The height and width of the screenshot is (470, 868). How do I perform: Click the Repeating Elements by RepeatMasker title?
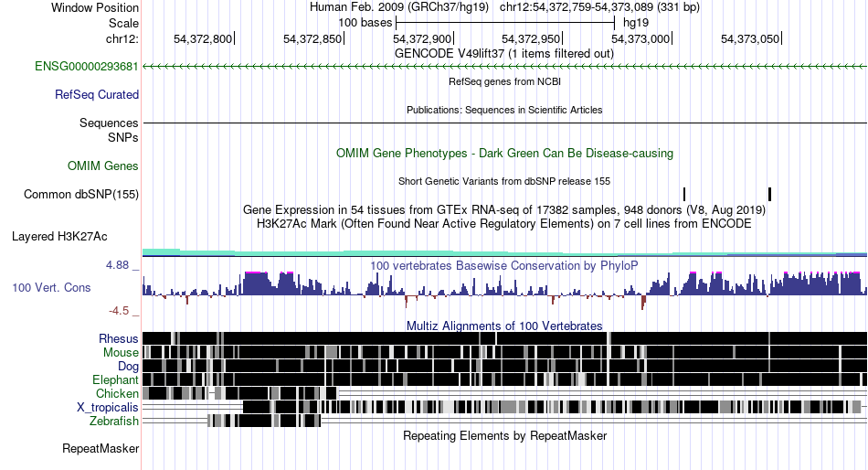[505, 435]
